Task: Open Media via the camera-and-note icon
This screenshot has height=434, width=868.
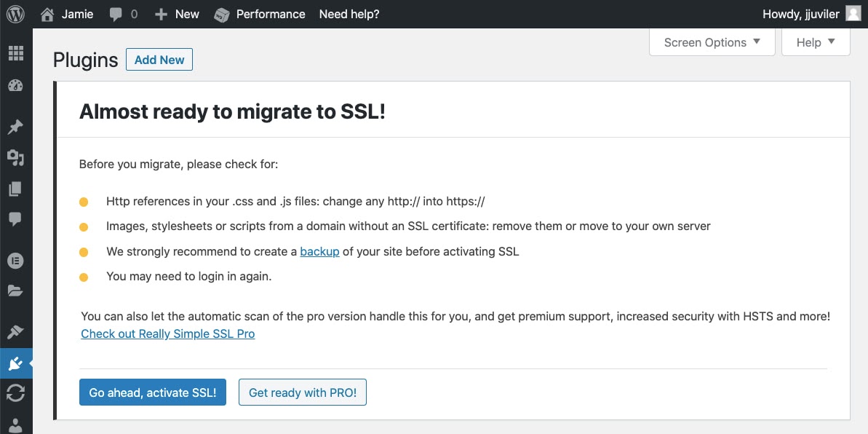Action: click(16, 158)
